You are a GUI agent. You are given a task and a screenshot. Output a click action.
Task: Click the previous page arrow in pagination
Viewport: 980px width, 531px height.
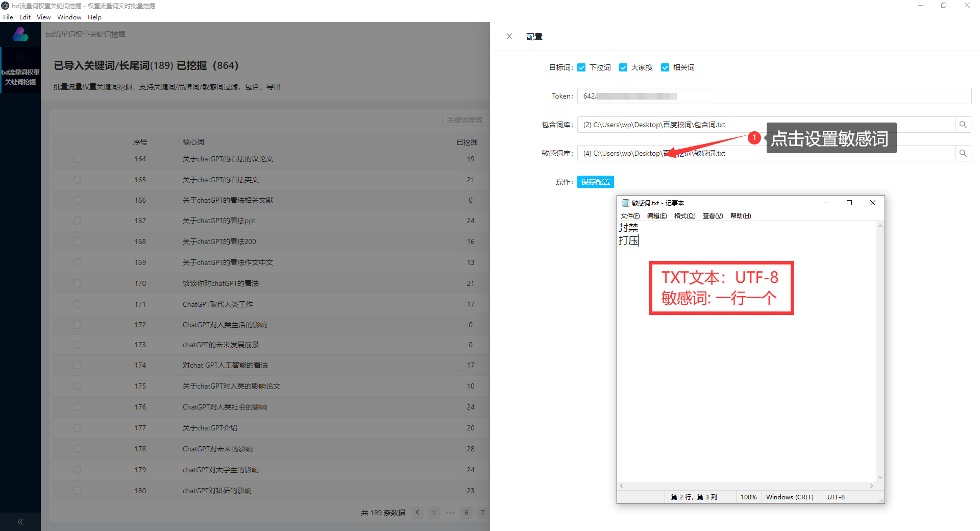click(417, 512)
